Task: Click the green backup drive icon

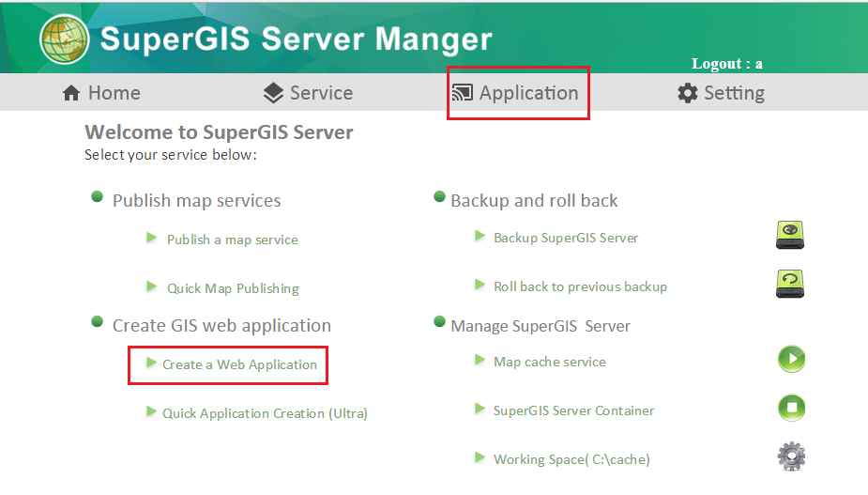Action: pos(790,235)
